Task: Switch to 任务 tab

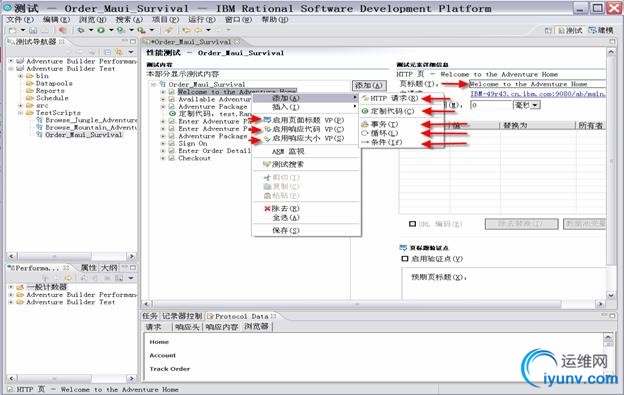Action: (150, 316)
